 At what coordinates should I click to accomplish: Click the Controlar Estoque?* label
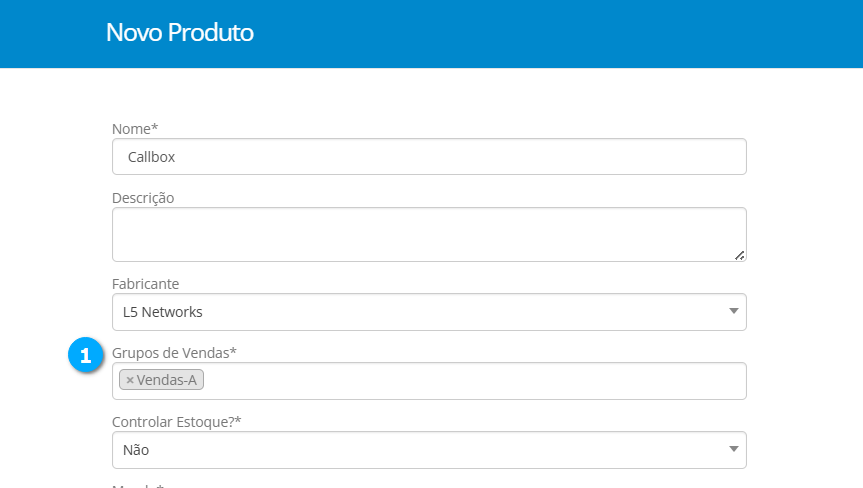(x=177, y=421)
